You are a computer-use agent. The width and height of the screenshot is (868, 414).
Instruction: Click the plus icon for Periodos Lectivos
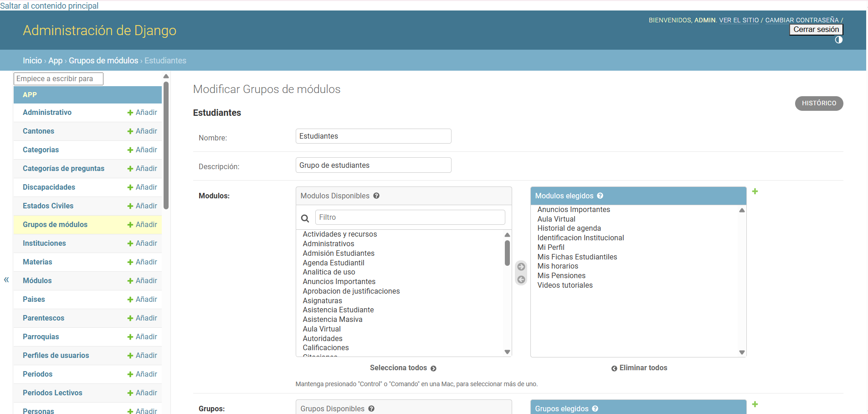tap(130, 393)
